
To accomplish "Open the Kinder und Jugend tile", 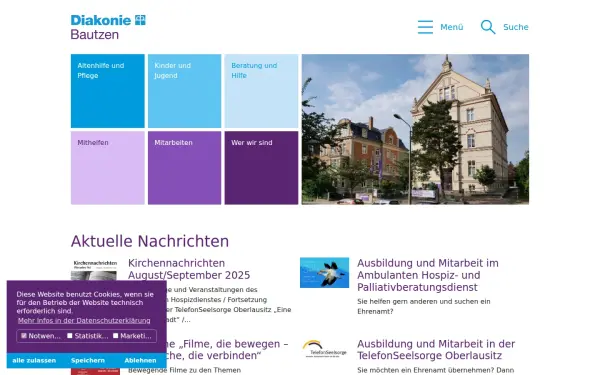I will [x=184, y=91].
